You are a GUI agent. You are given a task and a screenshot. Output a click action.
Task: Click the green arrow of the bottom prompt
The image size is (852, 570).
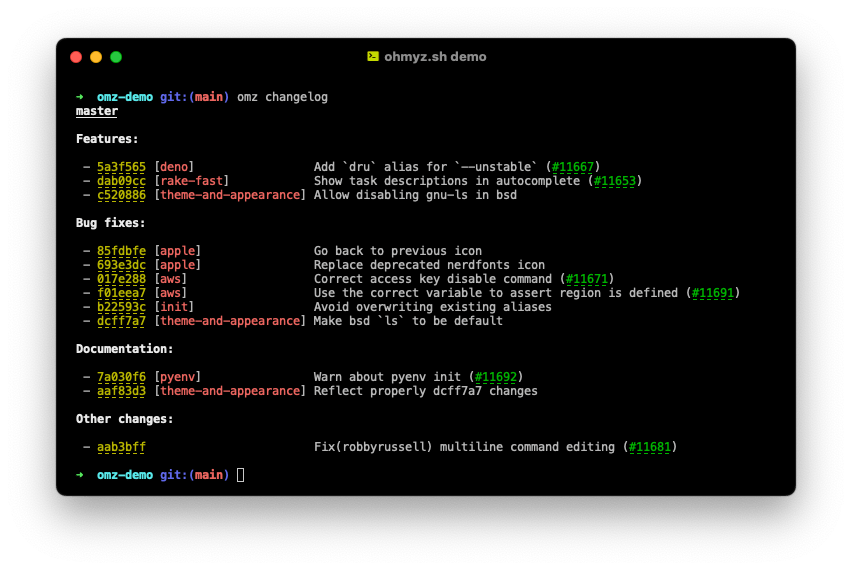pos(80,475)
